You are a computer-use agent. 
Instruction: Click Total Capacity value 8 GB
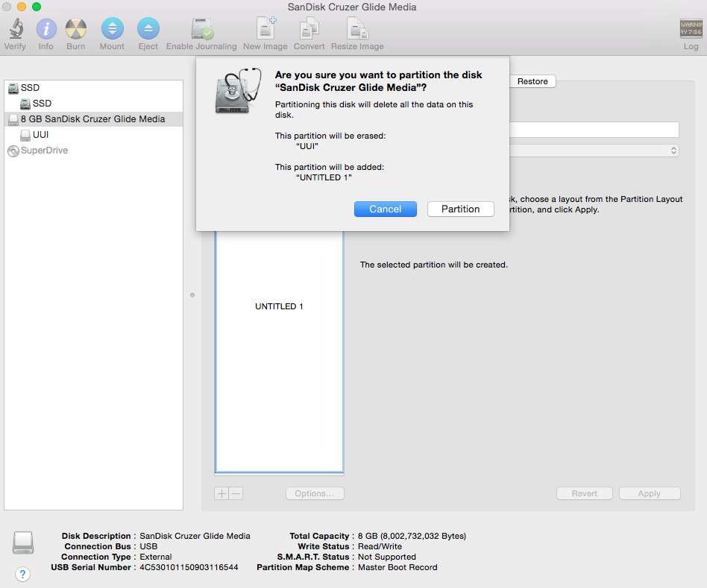(412, 536)
